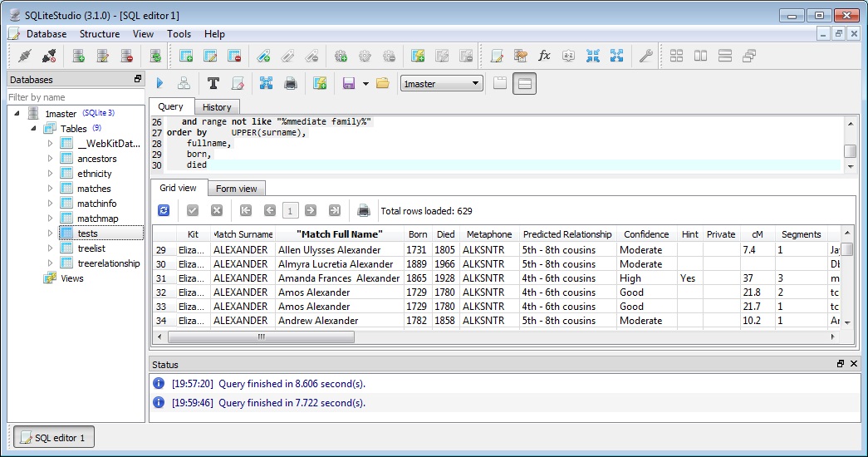Click the Create trigger icon
The image size is (868, 457).
341,56
